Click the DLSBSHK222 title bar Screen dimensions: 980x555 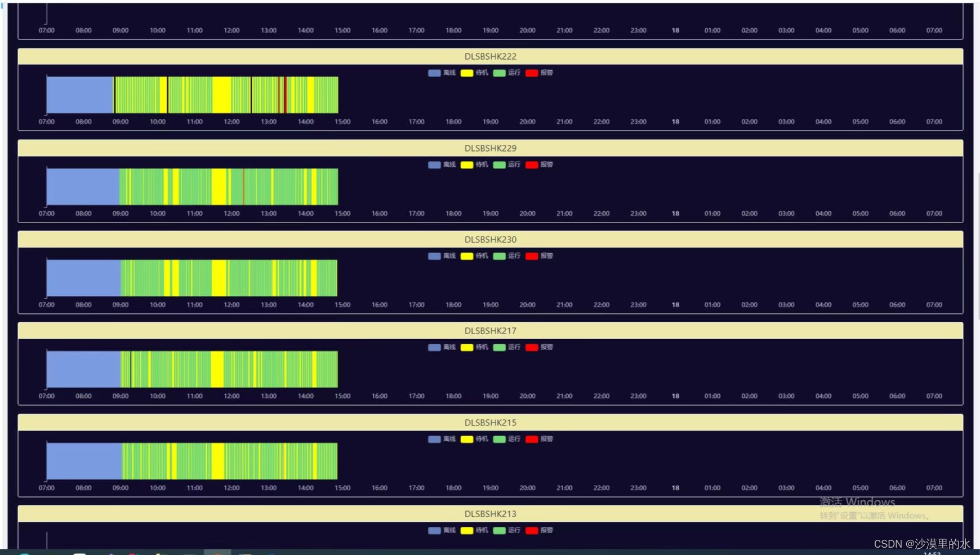tap(491, 56)
